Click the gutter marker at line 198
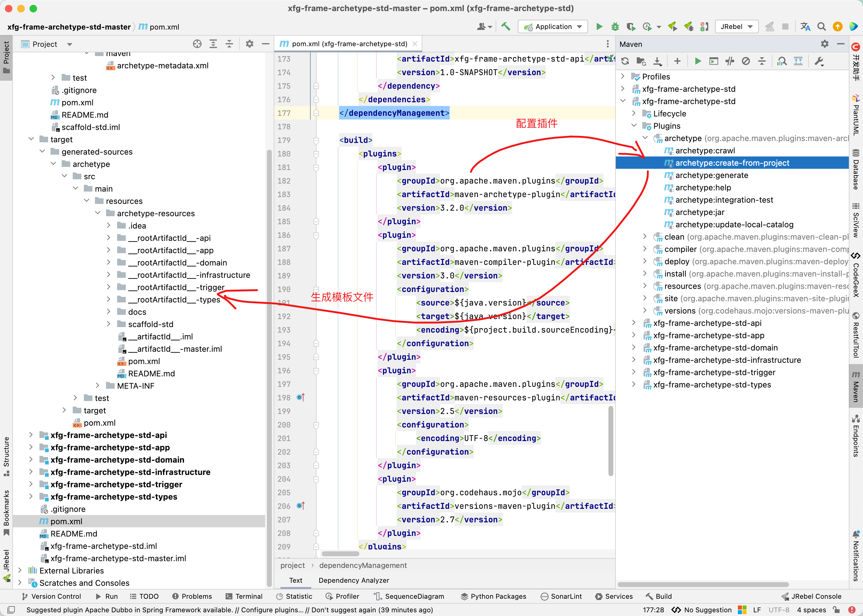Image resolution: width=863 pixels, height=616 pixels. 301,397
